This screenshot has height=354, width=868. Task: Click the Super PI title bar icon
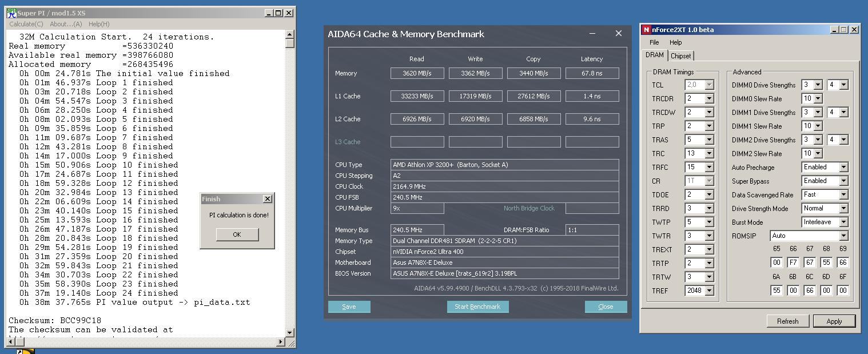(11, 13)
